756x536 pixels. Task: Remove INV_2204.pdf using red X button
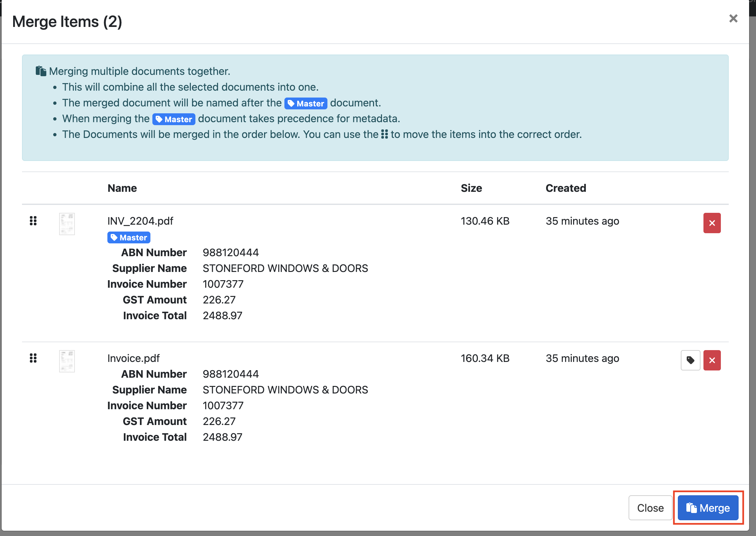click(x=711, y=223)
